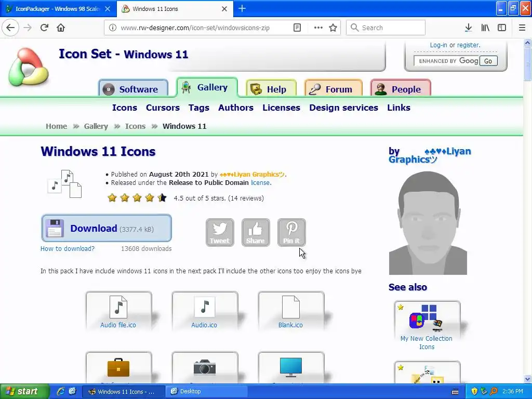Click the five-star rating display

137,198
